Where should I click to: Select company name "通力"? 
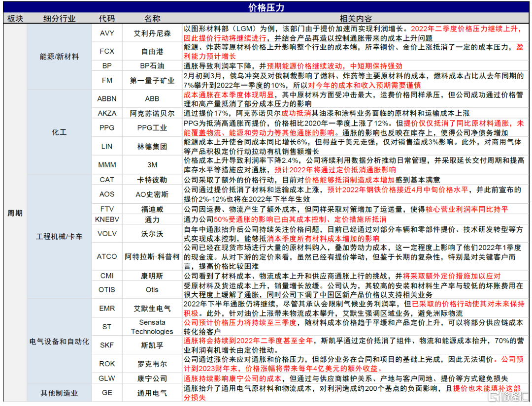point(152,219)
